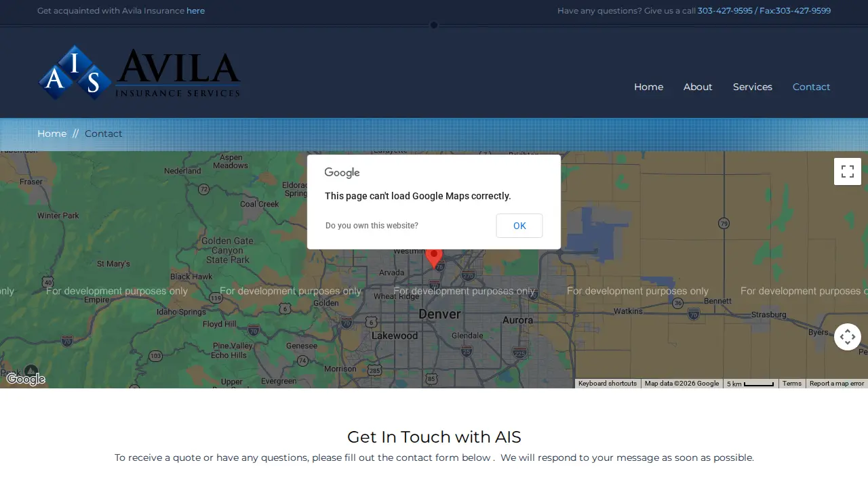Click the Denver label on map
868x488 pixels.
[439, 314]
